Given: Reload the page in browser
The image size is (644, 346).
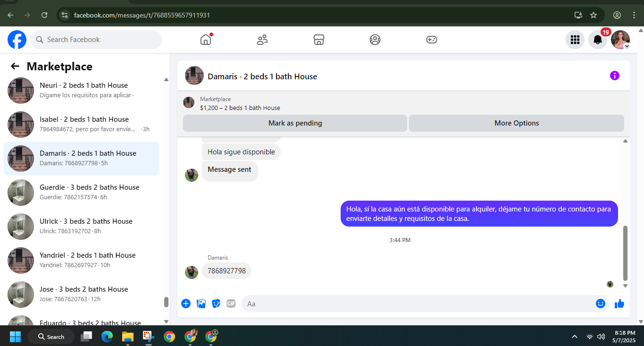Looking at the screenshot, I should [44, 15].
